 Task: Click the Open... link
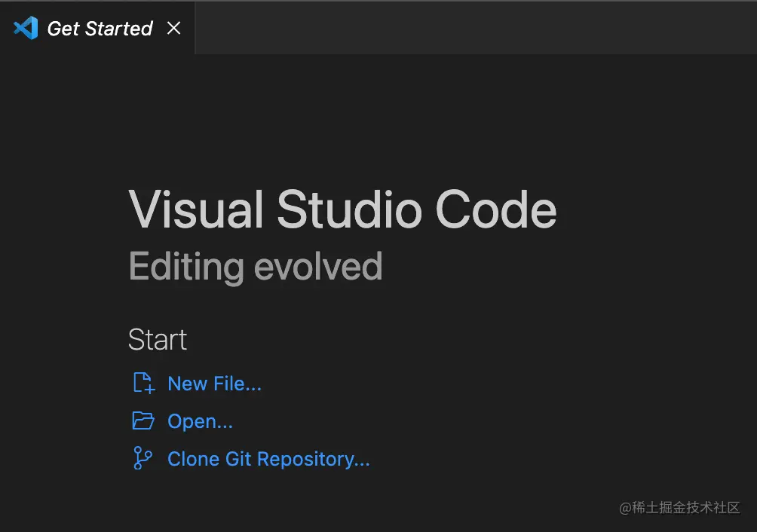[200, 421]
